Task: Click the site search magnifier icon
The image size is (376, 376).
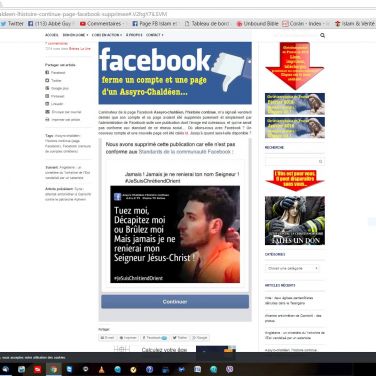Action: (x=322, y=35)
